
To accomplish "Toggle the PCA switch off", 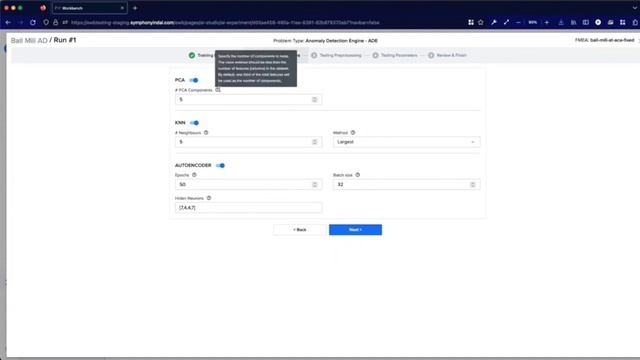I will tap(194, 80).
